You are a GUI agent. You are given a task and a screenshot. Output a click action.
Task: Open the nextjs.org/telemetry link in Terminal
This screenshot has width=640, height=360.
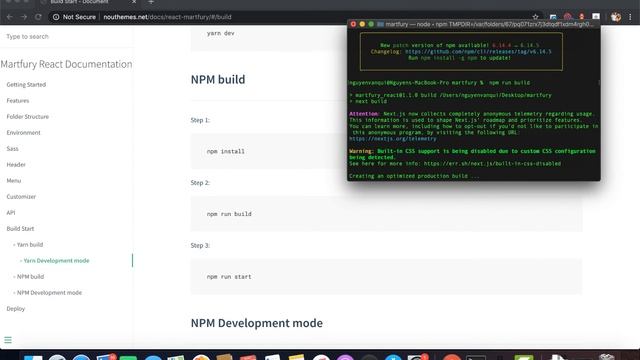[x=393, y=139]
